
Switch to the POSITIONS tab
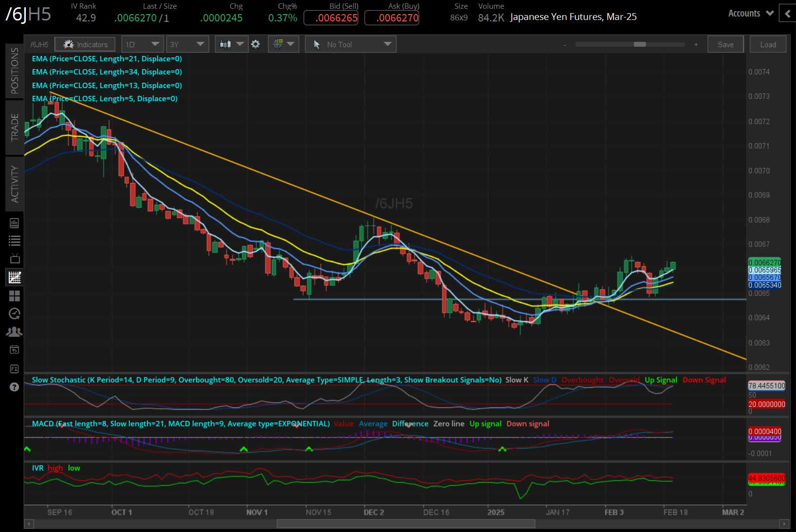pyautogui.click(x=15, y=71)
